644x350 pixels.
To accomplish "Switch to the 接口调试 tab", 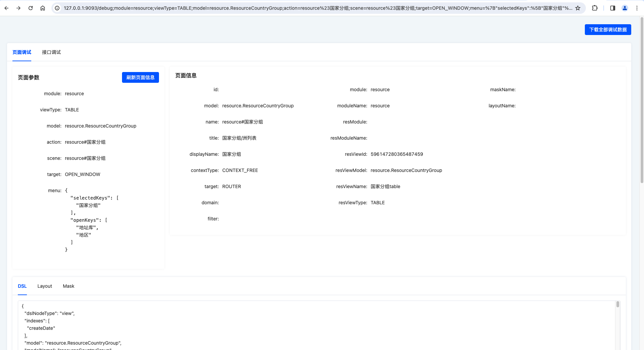I will pyautogui.click(x=51, y=52).
